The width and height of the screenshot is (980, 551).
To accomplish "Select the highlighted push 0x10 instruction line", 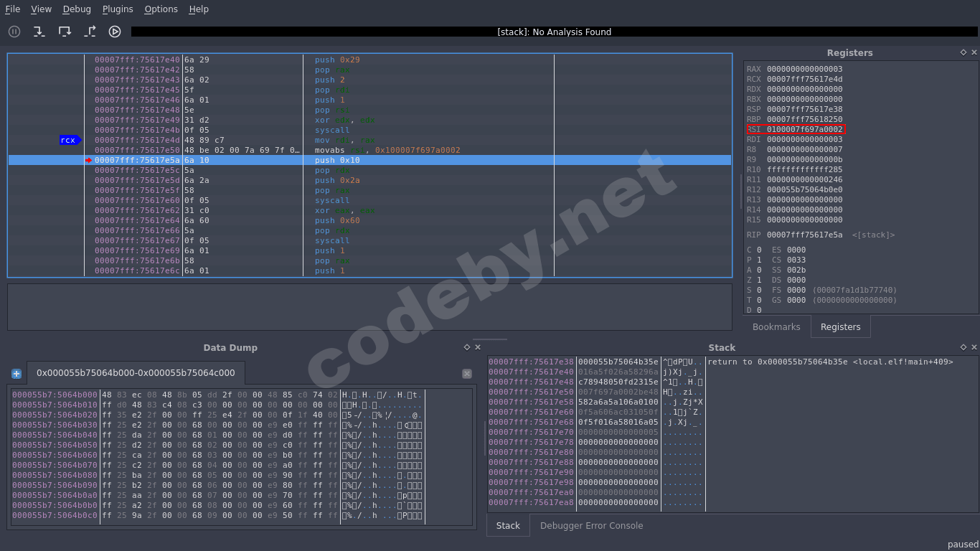I will [337, 161].
